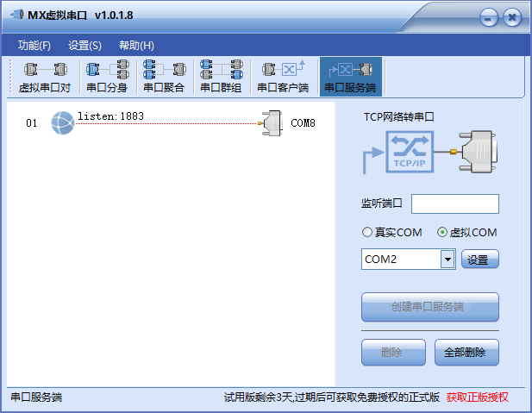532x413 pixels.
Task: Click the row number 01
Action: (x=32, y=122)
